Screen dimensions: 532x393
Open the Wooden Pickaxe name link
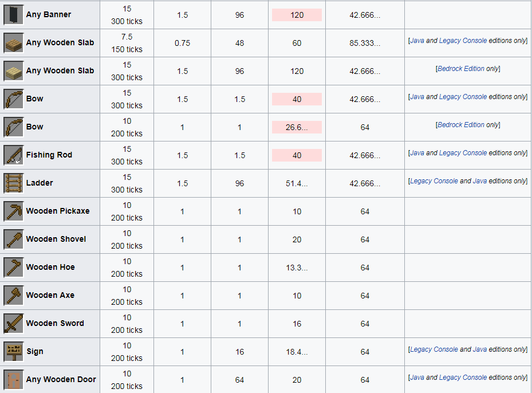coord(58,211)
